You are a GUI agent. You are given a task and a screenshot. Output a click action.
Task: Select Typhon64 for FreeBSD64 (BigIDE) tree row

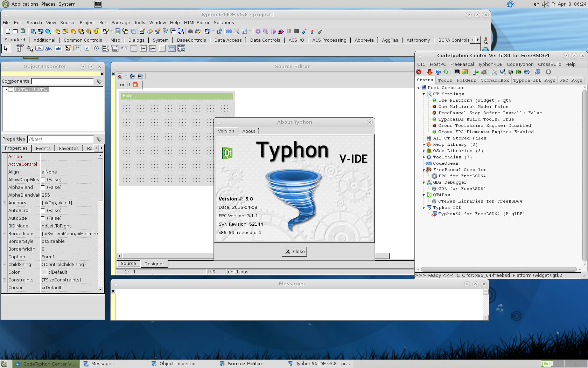[481, 214]
